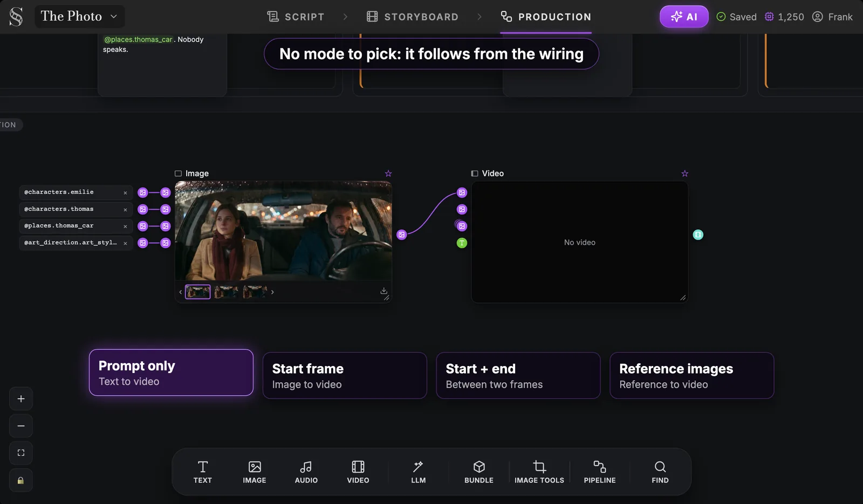This screenshot has width=863, height=504.
Task: Select the @characters.thomas reference field
Action: (x=76, y=209)
